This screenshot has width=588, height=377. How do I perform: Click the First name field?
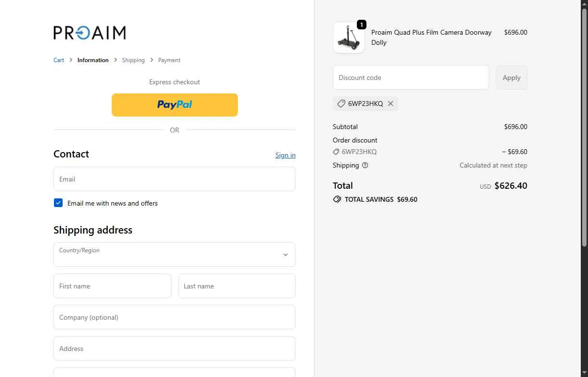coord(112,286)
